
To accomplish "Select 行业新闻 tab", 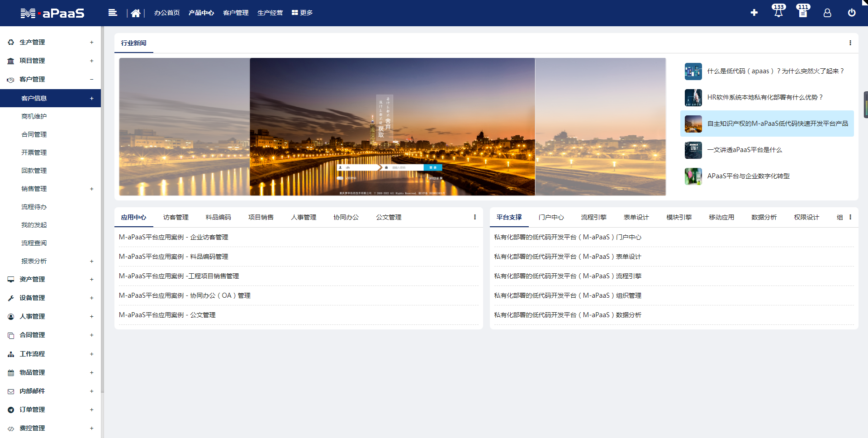I will 133,43.
